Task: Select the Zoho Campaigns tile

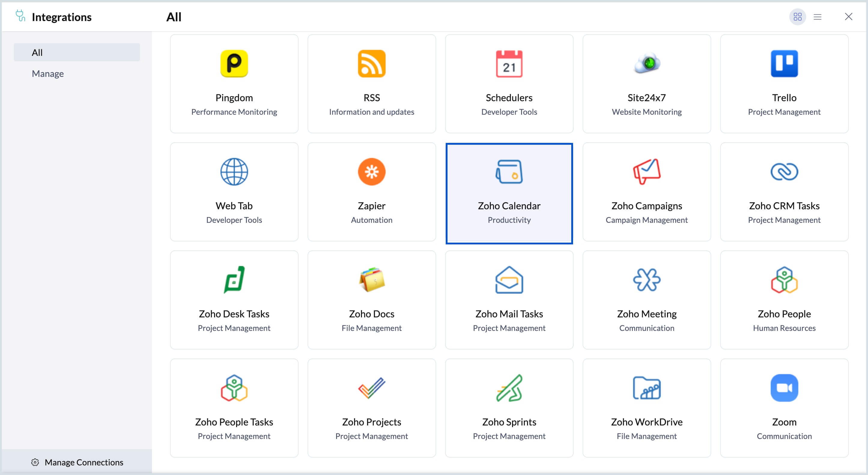Action: [646, 192]
